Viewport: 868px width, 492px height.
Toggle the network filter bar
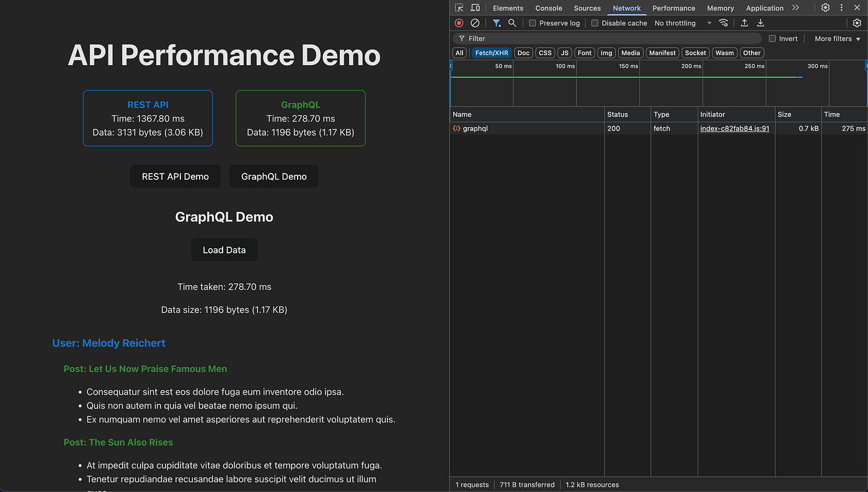[496, 23]
